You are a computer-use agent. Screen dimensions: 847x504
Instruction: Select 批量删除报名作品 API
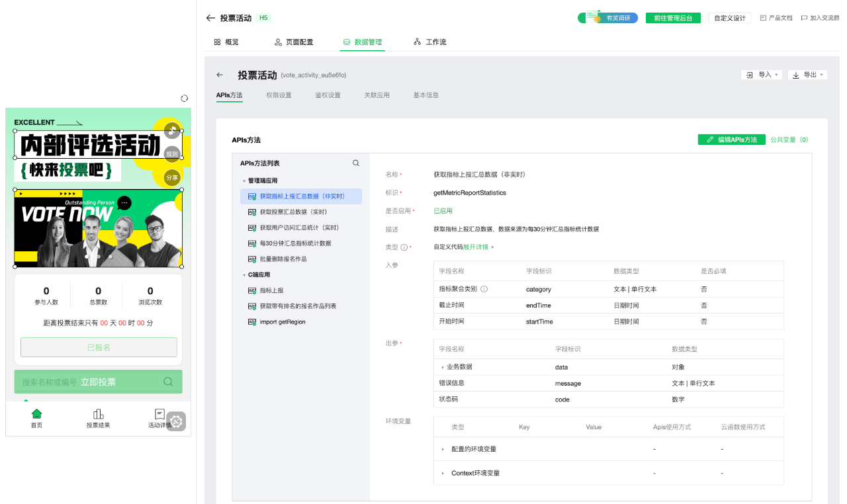[x=301, y=259]
